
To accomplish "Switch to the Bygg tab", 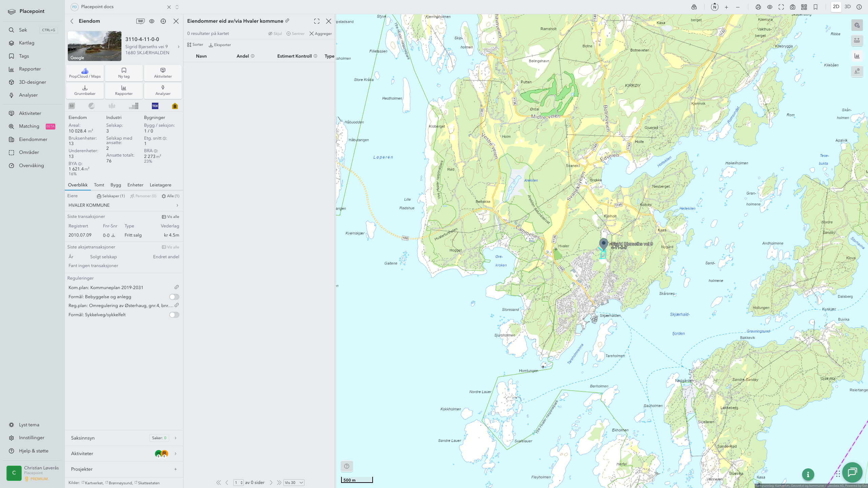I will point(116,185).
